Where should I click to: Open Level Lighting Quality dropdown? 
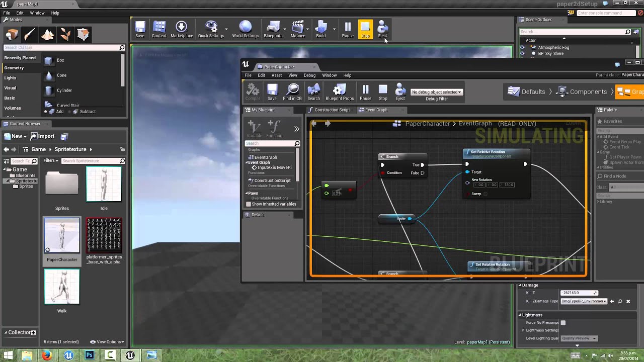pos(579,338)
